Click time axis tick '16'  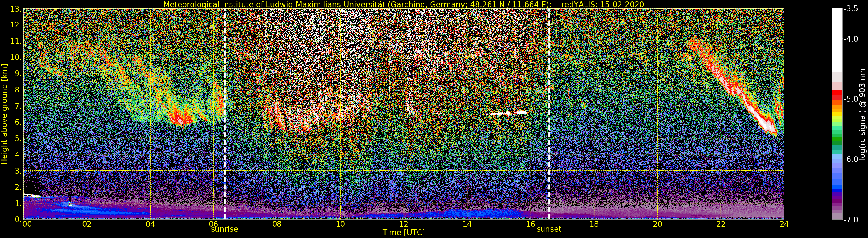click(x=530, y=224)
